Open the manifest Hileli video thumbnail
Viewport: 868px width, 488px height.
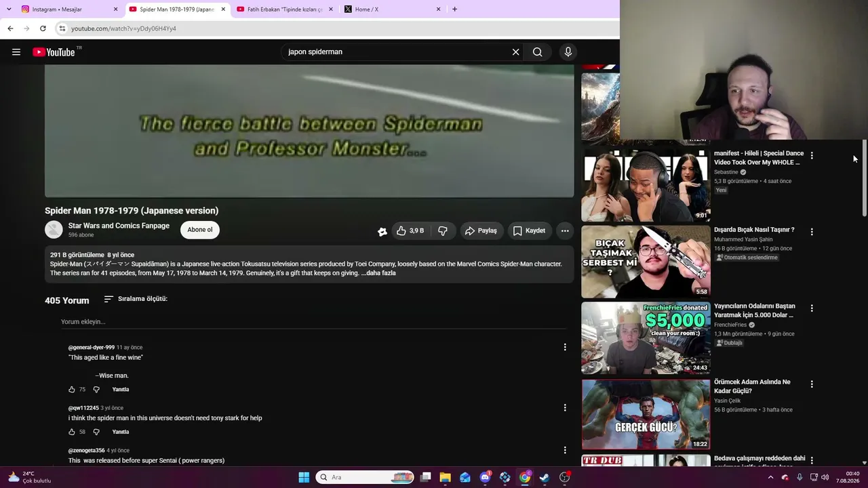[x=646, y=185]
